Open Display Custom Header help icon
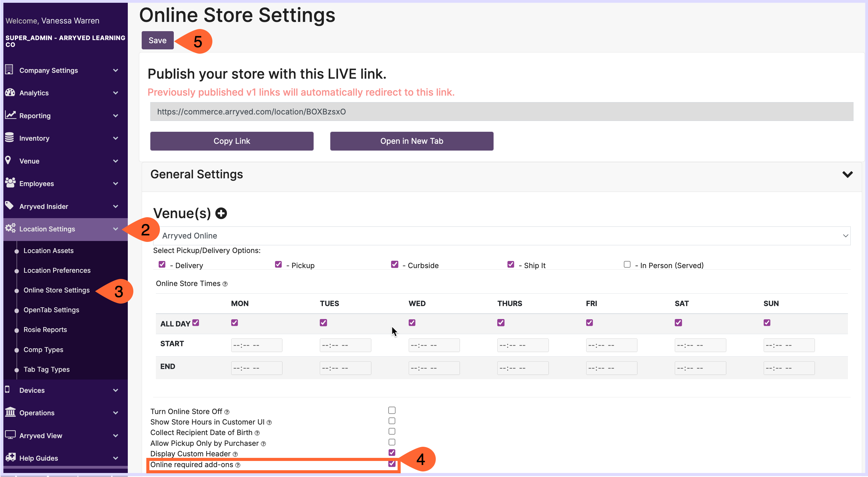 (x=235, y=455)
